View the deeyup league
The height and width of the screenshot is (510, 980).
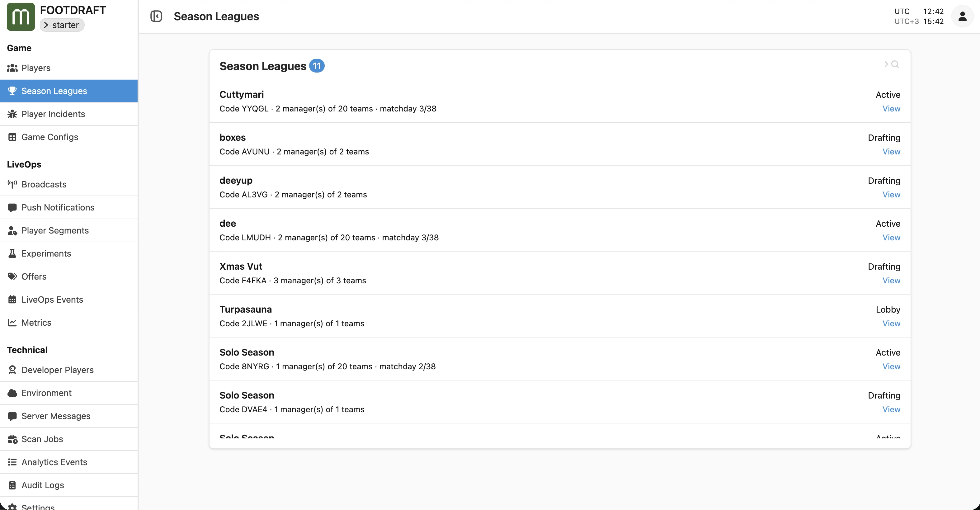[x=891, y=195]
